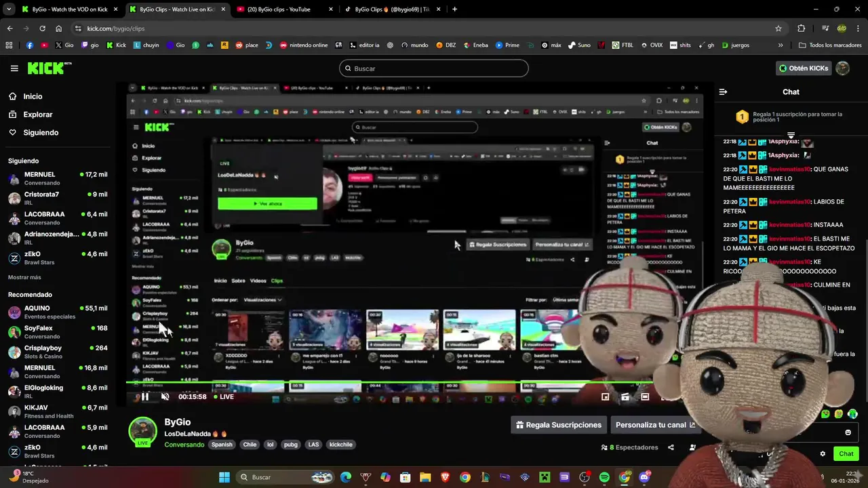Focus the Kick Buscar search field

433,68
